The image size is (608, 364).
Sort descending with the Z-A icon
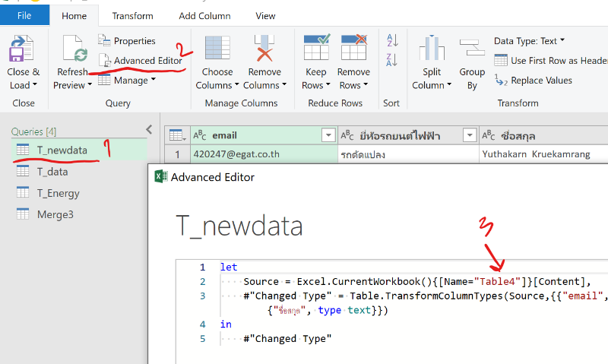pyautogui.click(x=392, y=60)
